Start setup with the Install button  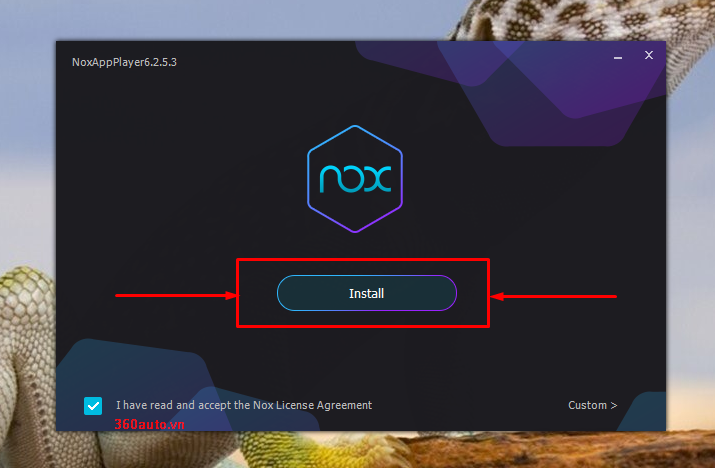(x=367, y=293)
